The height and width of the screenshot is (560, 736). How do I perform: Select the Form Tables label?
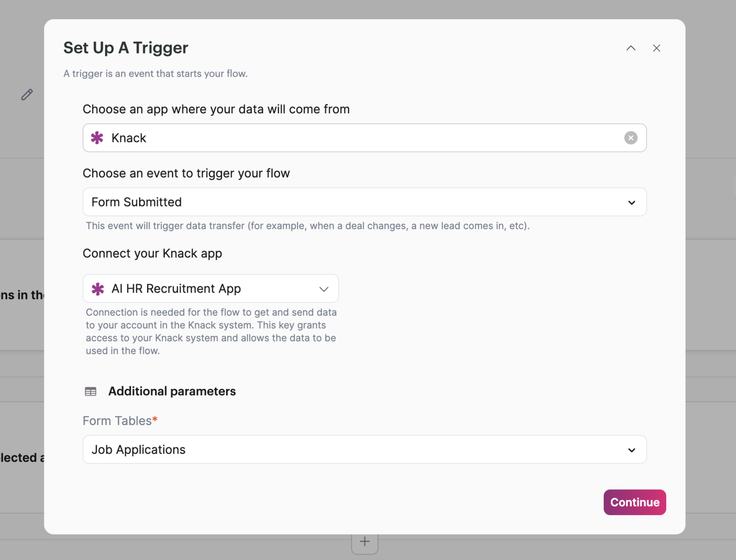(x=116, y=420)
